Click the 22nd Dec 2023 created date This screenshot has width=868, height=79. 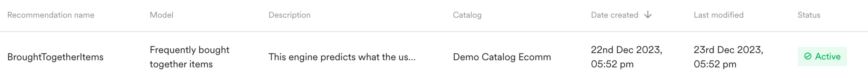[626, 50]
